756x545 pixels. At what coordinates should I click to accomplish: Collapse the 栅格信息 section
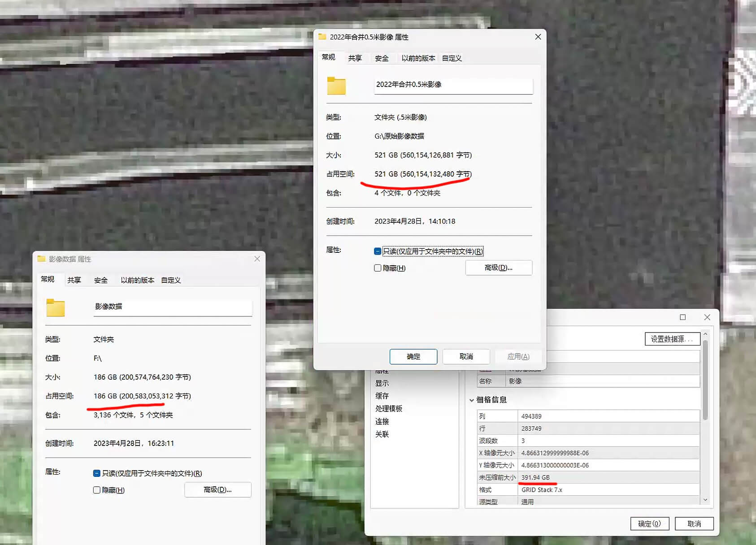(472, 400)
